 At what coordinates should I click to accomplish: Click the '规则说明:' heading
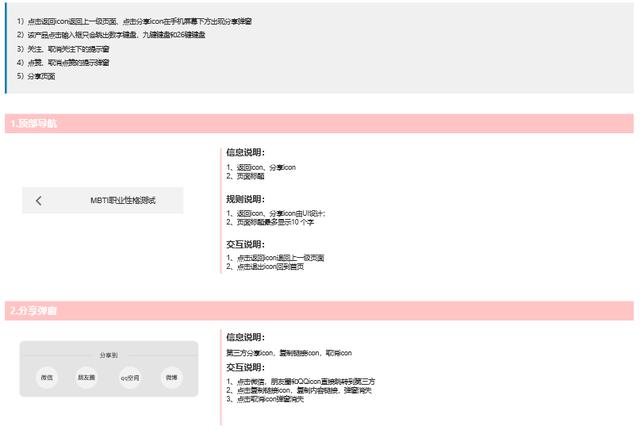246,199
